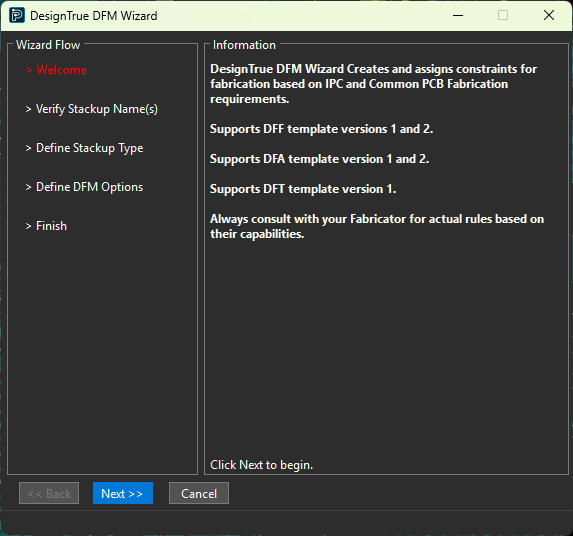
Task: Click the 'Information' group label
Action: 244,45
